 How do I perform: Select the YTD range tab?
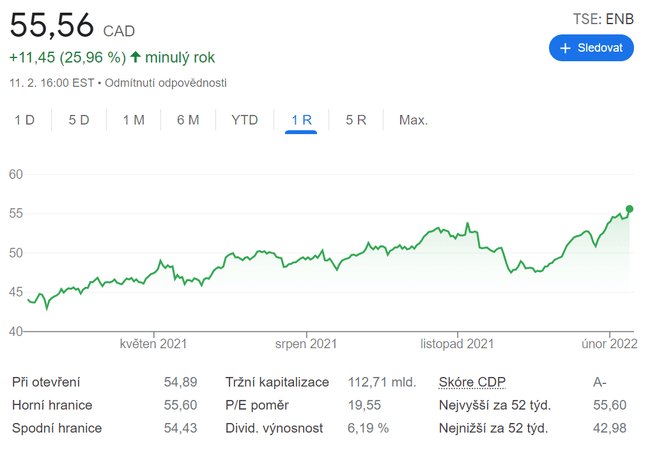(x=245, y=120)
